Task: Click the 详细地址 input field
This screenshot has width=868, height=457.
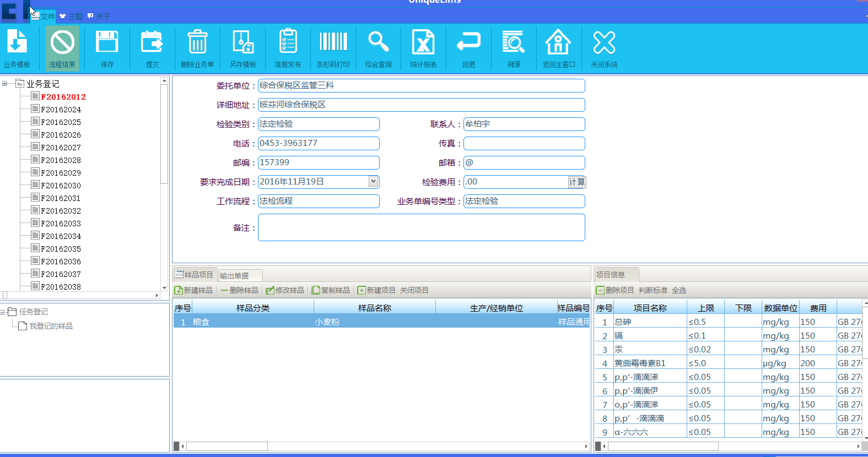Action: (x=421, y=105)
